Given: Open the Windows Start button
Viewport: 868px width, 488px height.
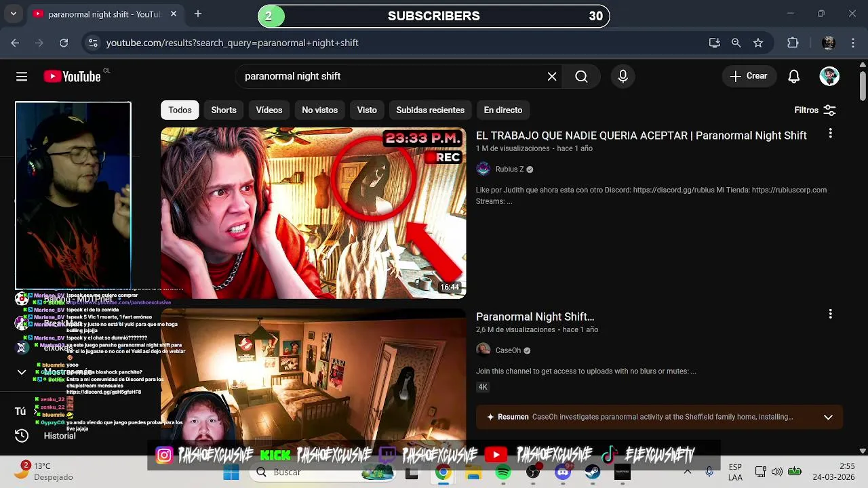Looking at the screenshot, I should point(231,472).
